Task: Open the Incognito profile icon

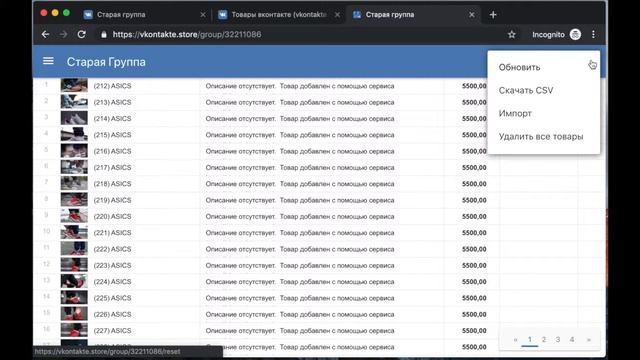Action: pos(576,35)
